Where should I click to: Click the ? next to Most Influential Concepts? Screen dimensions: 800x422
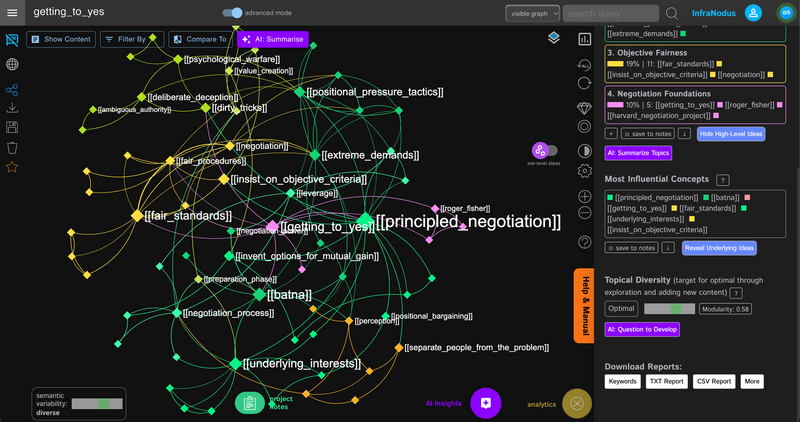[x=722, y=180]
